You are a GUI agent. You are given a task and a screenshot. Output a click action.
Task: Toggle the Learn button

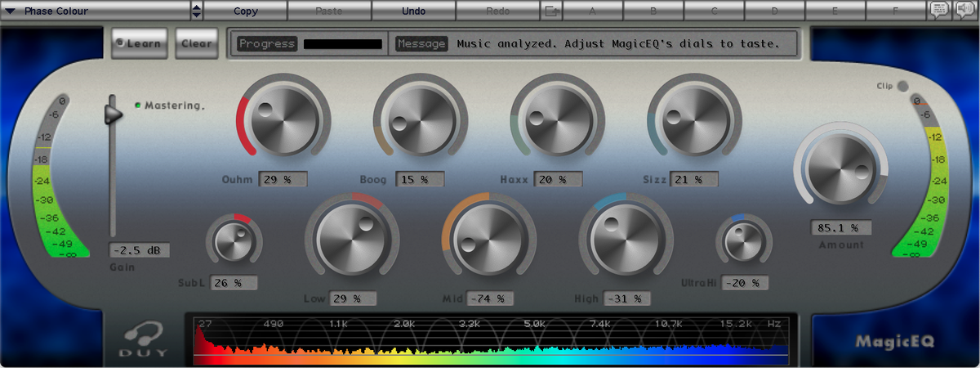[x=139, y=43]
